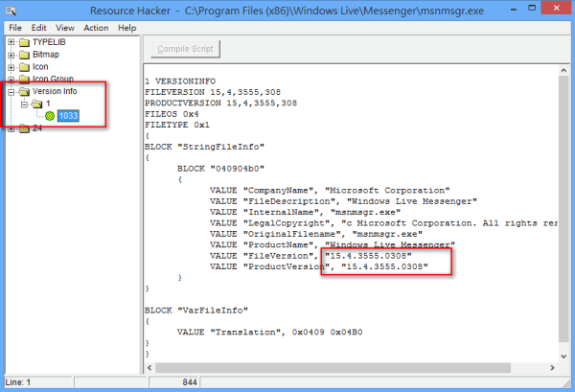The height and width of the screenshot is (392, 575).
Task: Click the CompanyName value line
Action: coord(330,191)
